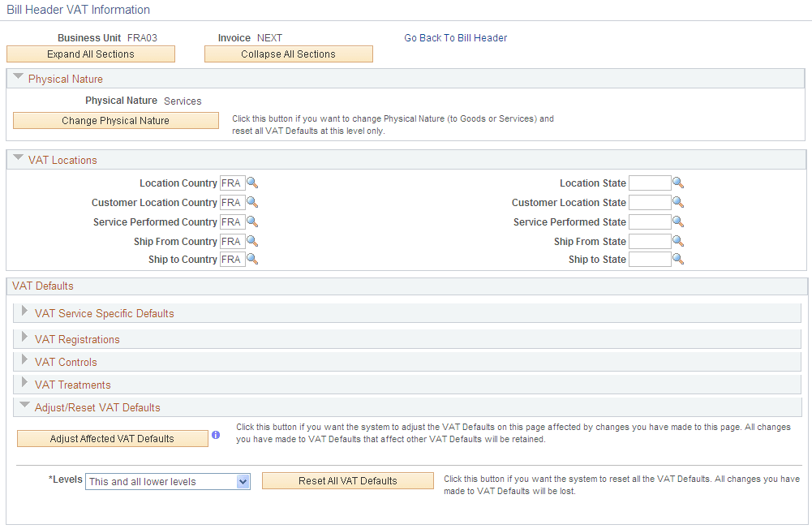
Task: Open the Ship From Country lookup
Action: click(251, 240)
